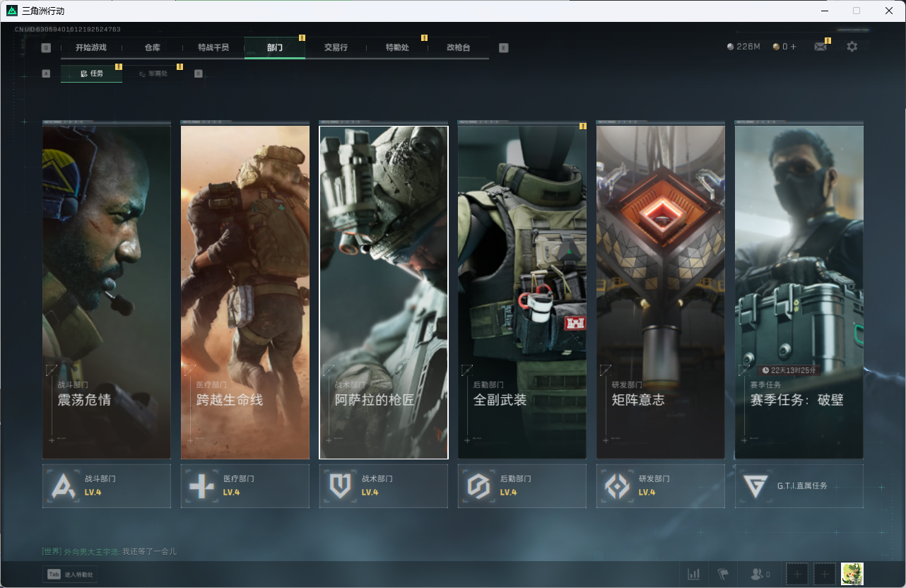The height and width of the screenshot is (588, 906).
Task: Click the research department diamond icon
Action: click(617, 486)
